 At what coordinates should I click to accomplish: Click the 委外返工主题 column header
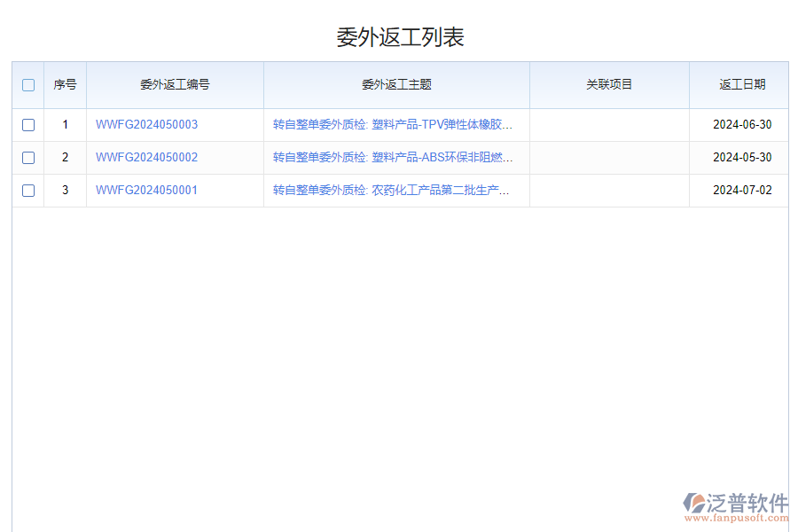click(396, 84)
